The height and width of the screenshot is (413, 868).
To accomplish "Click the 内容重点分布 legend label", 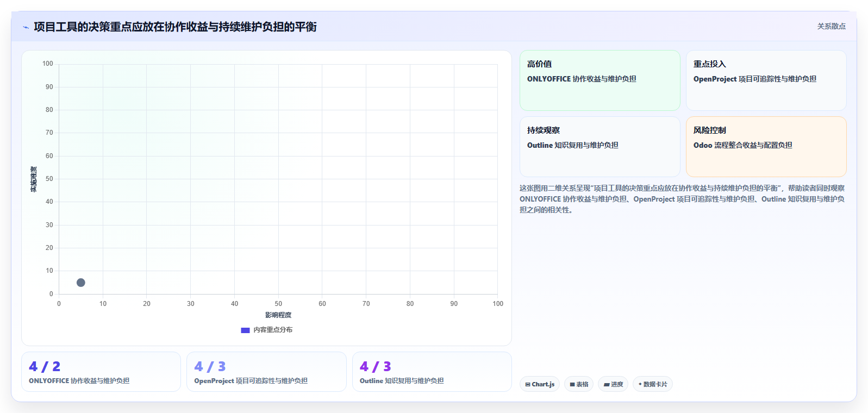I will pos(273,330).
